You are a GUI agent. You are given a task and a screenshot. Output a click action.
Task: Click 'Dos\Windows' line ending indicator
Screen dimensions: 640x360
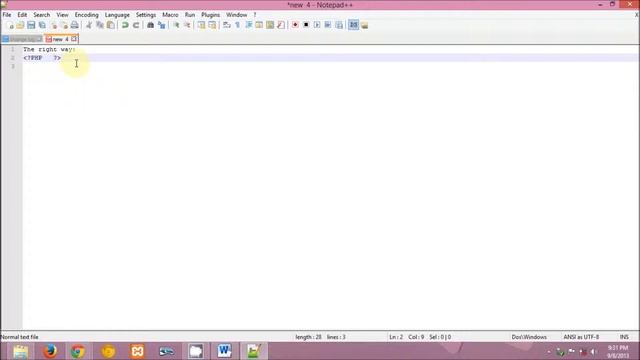(529, 337)
